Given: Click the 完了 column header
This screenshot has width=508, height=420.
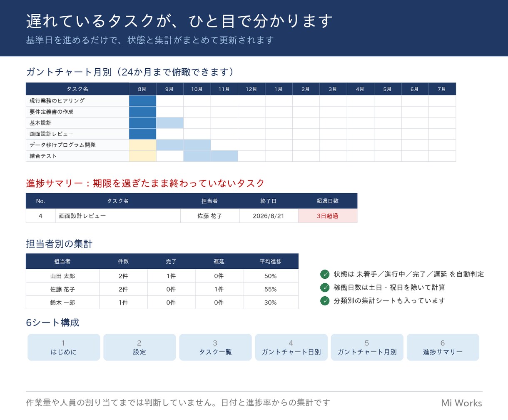Looking at the screenshot, I should (171, 261).
